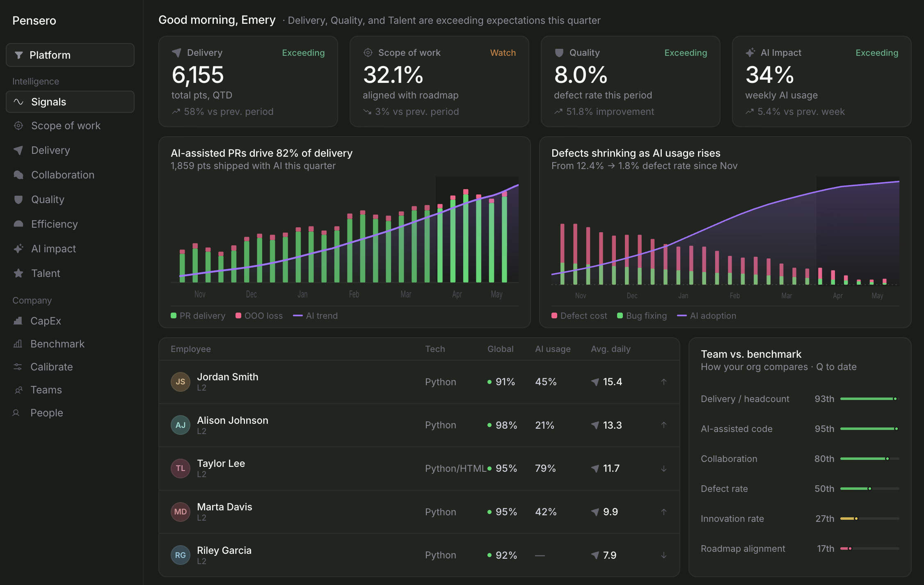Click the Roadmap alignment percentile bar
The width and height of the screenshot is (924, 585).
point(869,548)
